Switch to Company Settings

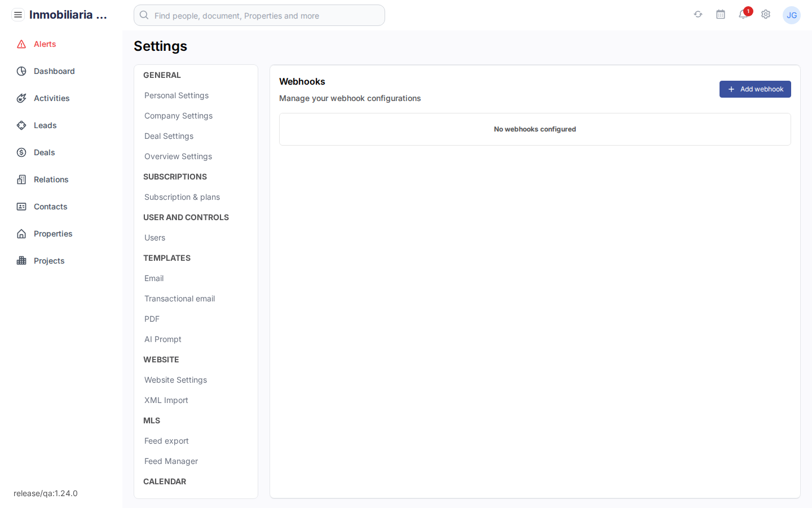(x=178, y=116)
